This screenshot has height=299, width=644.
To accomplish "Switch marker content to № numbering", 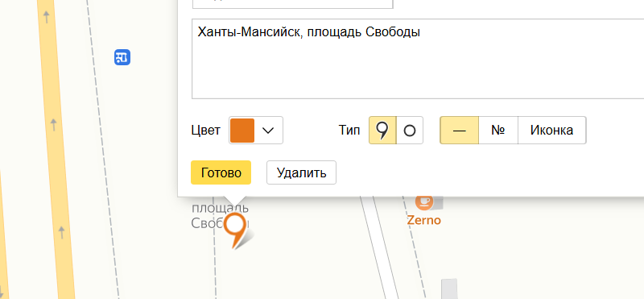I will 498,131.
